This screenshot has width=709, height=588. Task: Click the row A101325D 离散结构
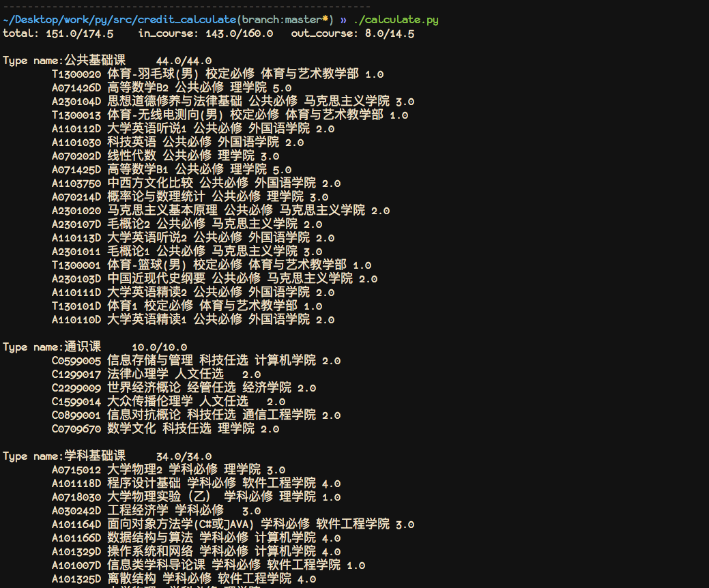pyautogui.click(x=184, y=578)
